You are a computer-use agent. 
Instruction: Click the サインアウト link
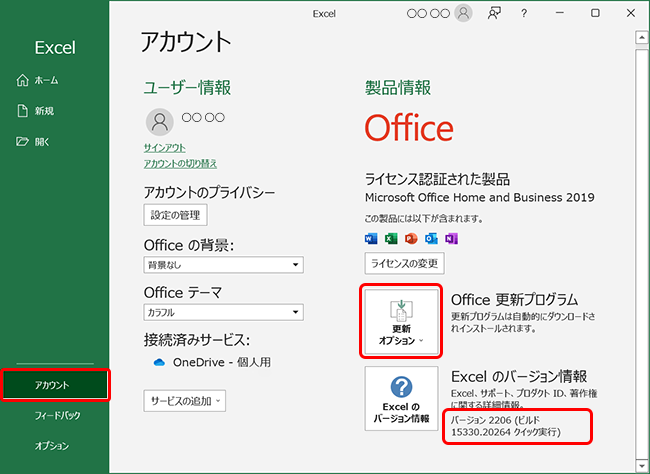pyautogui.click(x=165, y=148)
